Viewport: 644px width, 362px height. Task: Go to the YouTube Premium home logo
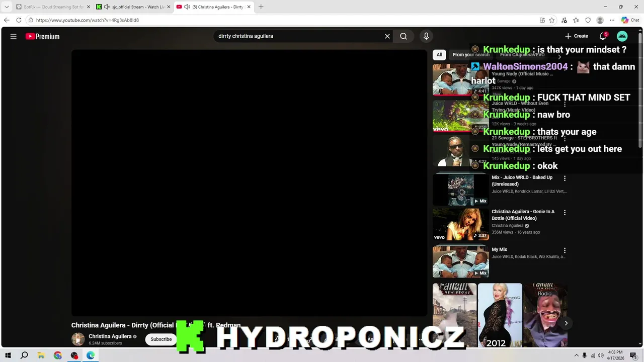click(x=43, y=36)
